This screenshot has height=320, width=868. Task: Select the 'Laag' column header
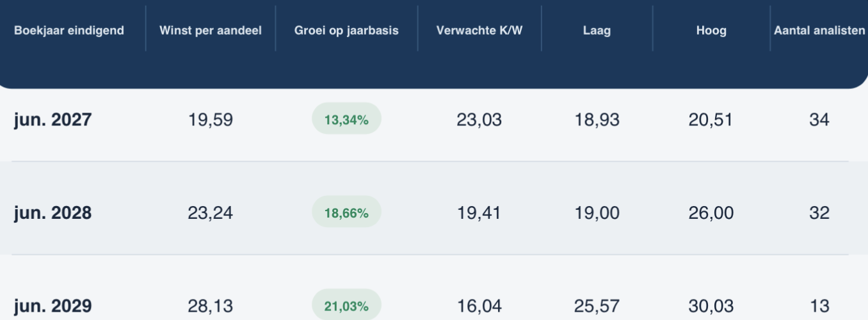[597, 31]
